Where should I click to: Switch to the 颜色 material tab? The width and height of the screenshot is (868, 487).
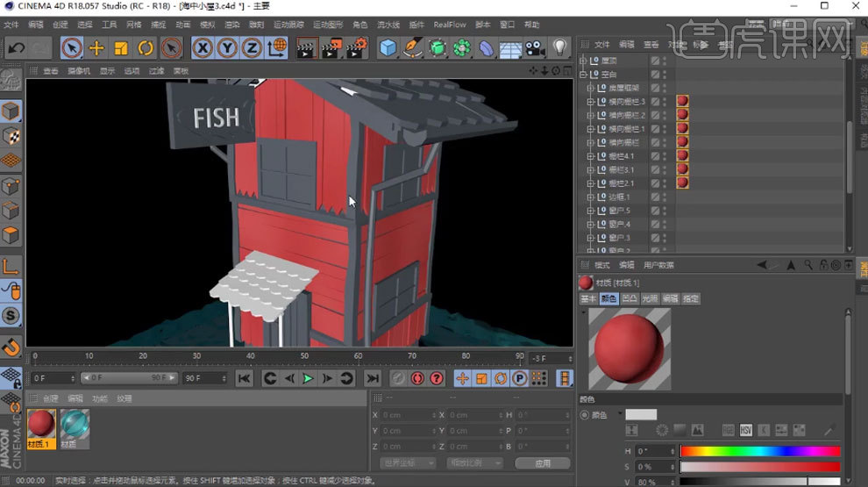608,299
